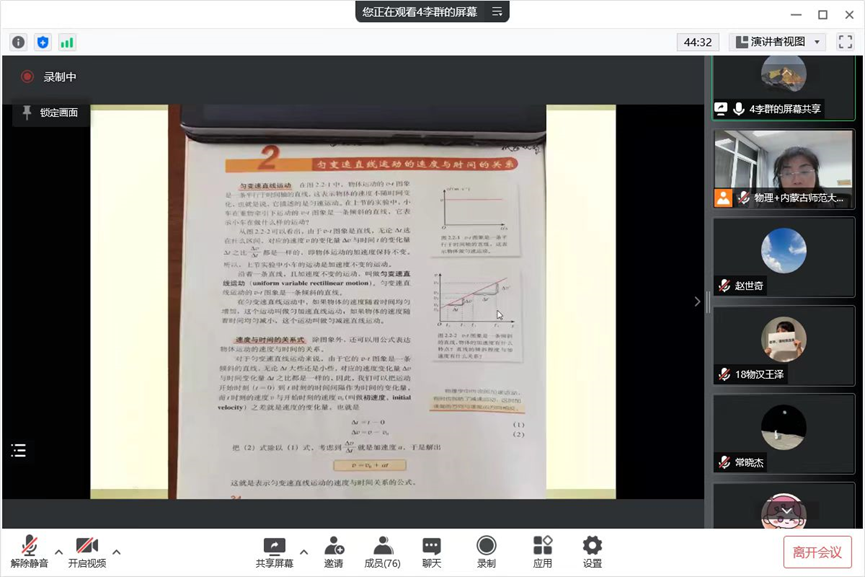Click the blue security shield icon

click(x=42, y=42)
